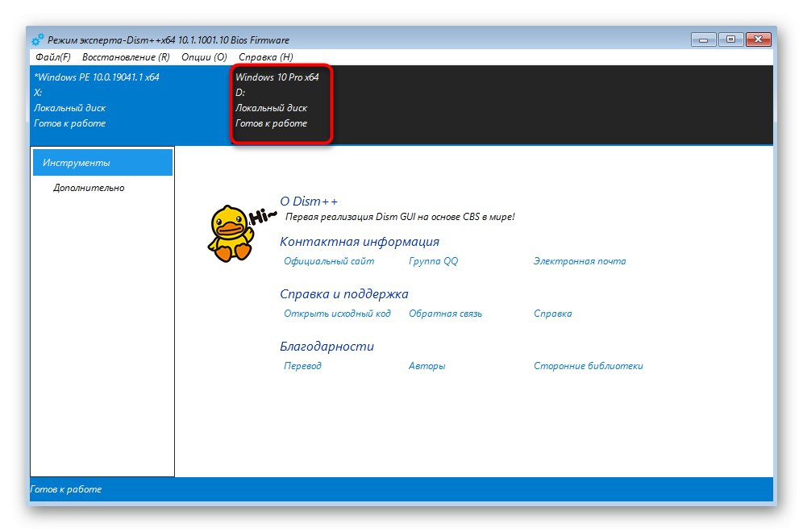Click the Справка и поддержка heading
The width and height of the screenshot is (803, 532).
tap(344, 294)
